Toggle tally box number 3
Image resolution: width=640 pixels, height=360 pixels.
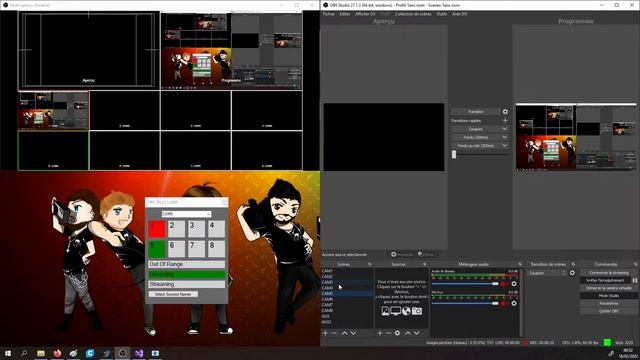point(196,229)
